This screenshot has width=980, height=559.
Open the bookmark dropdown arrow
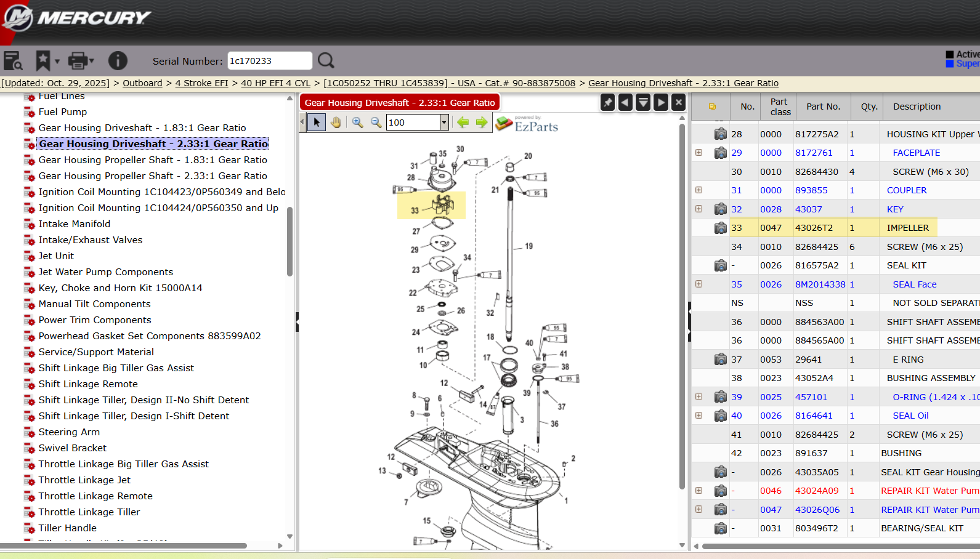[57, 61]
